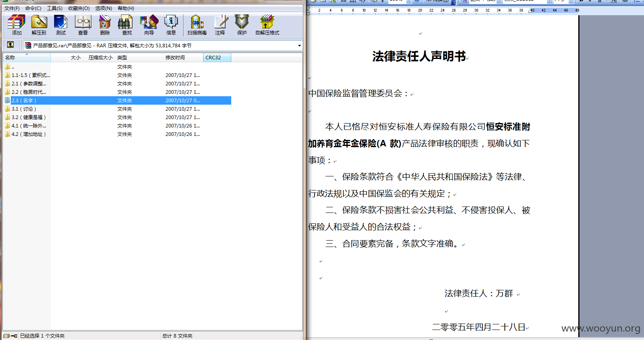
Task: Select folder "2.2 ( 稳居时代..."
Action: 117,92
